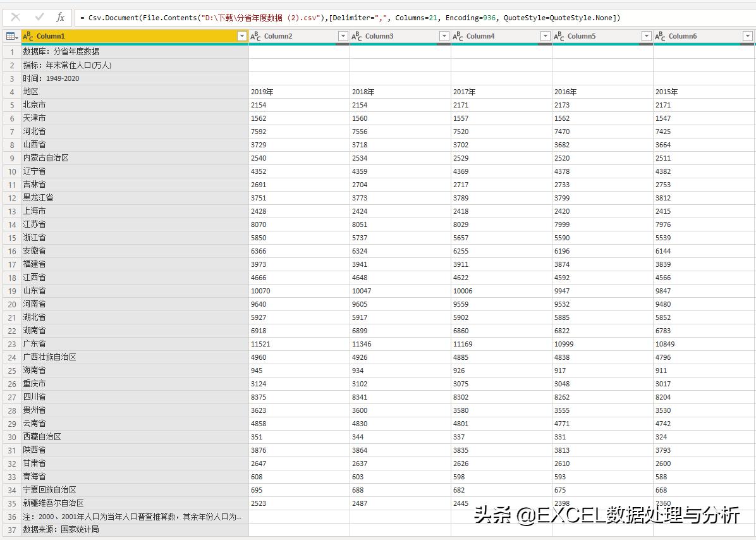Click the ABC type icon on Column4
Screen dimensions: 756x540
click(458, 37)
